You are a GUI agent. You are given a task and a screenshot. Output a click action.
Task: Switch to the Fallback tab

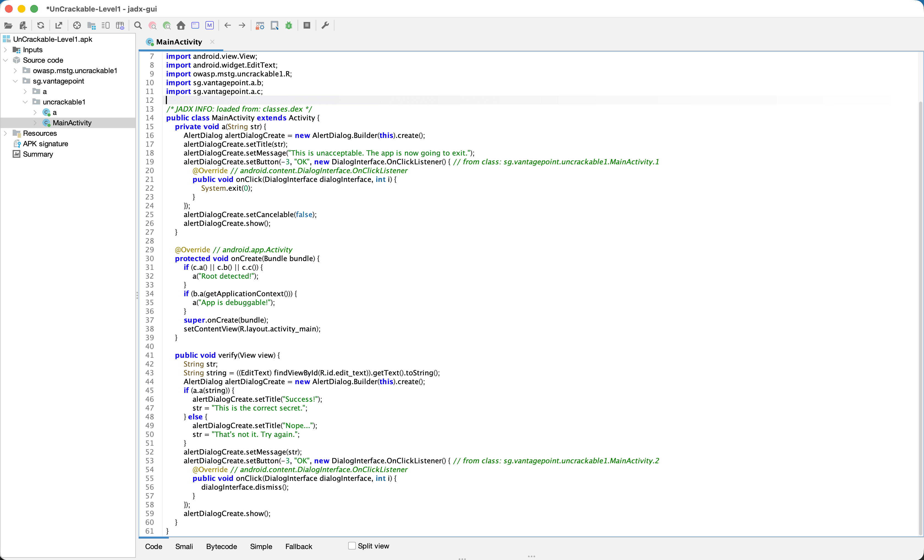click(298, 547)
